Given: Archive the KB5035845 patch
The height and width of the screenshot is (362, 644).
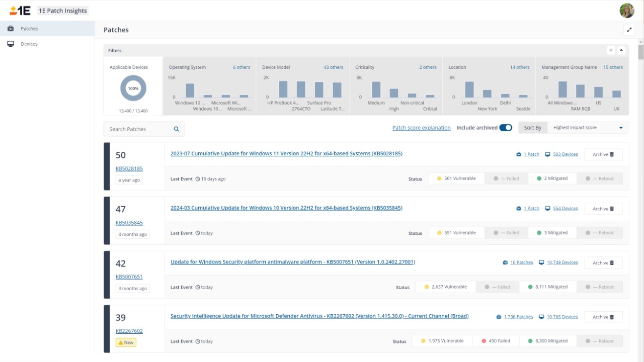Looking at the screenshot, I should point(603,209).
